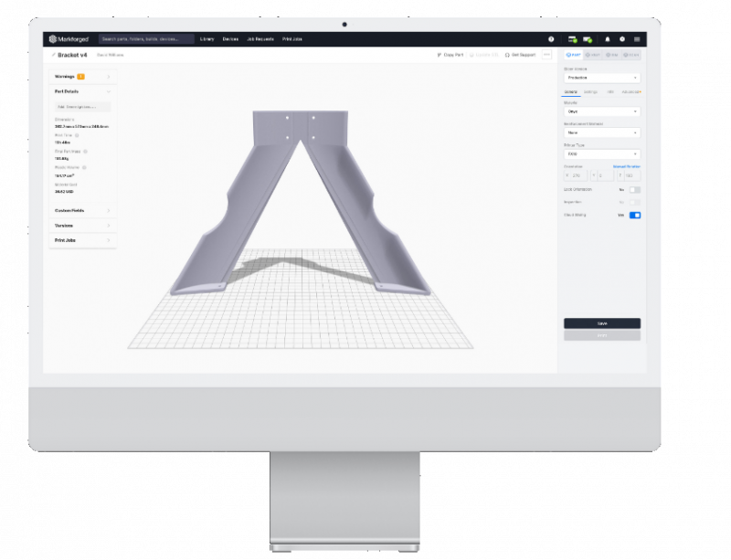
Task: Click the Set Support icon
Action: (x=507, y=55)
